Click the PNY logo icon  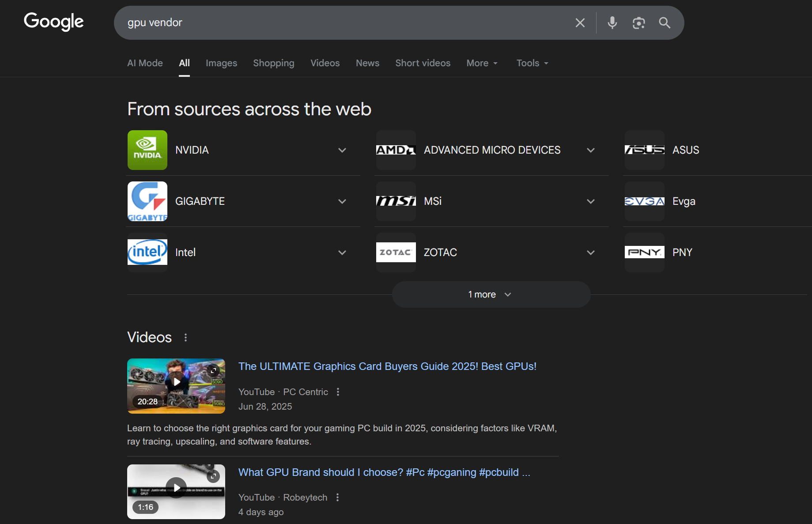(x=645, y=253)
